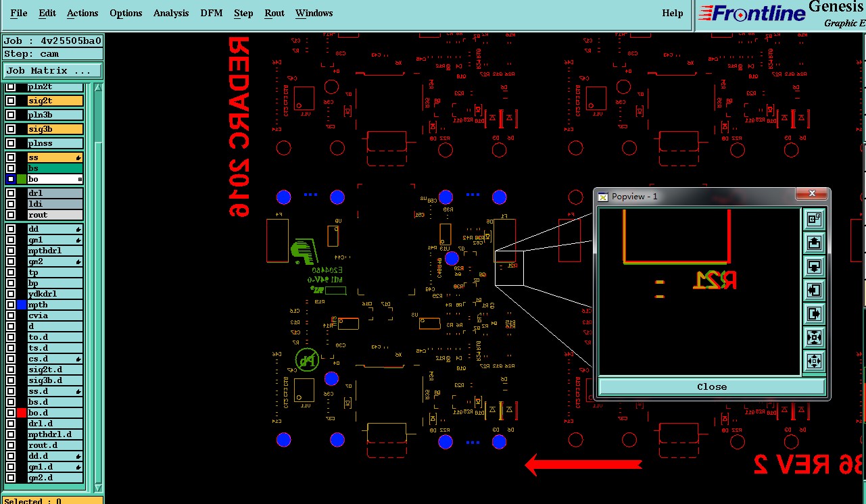Click the Job 4v25505ba0 label
The image size is (866, 504).
[53, 41]
